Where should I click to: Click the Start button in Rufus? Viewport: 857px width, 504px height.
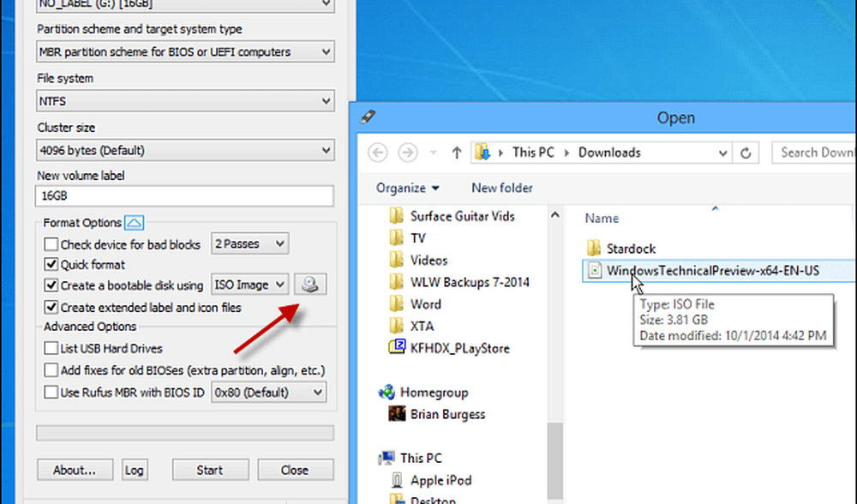coord(210,470)
